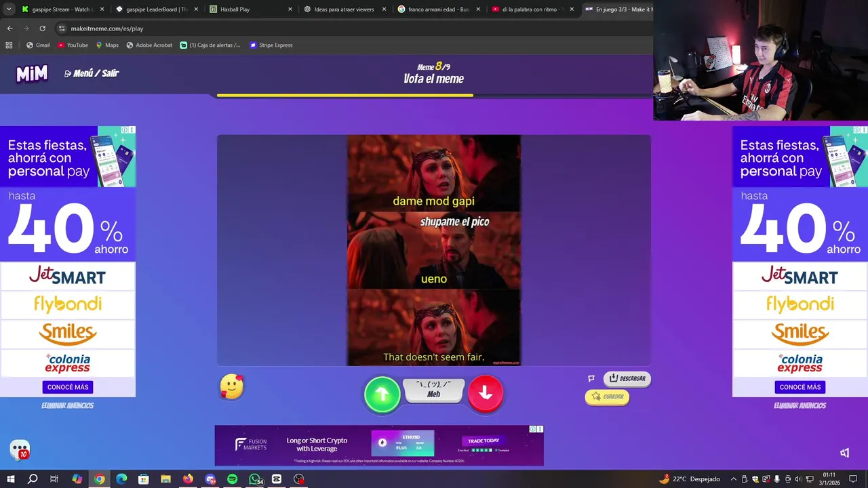This screenshot has width=868, height=488.
Task: Close the gaspipe Stream tab
Action: click(102, 9)
